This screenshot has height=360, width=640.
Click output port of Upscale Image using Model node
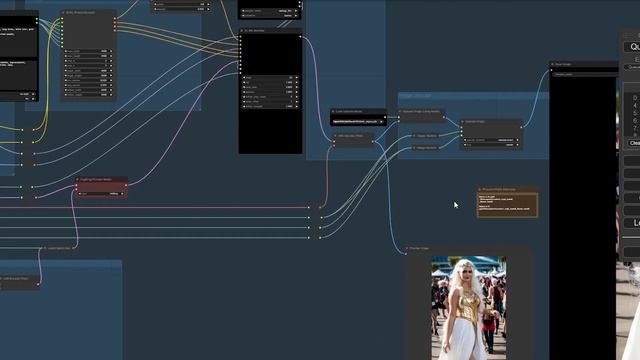coord(444,117)
